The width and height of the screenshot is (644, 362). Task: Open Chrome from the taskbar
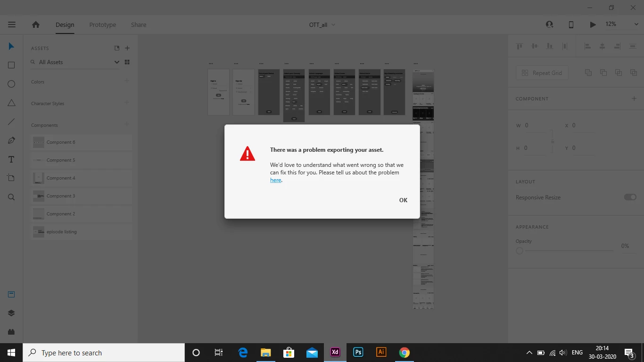[x=404, y=353]
